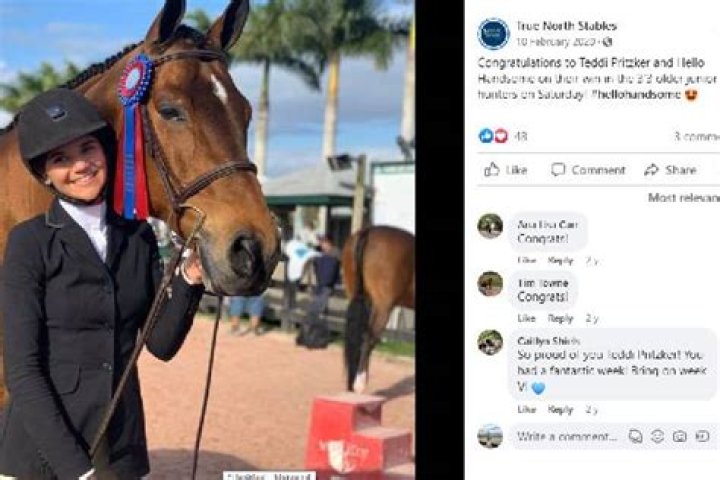Viewport: 720px width, 480px height.
Task: Click the thumbs-up Like reaction icon
Action: 486,136
